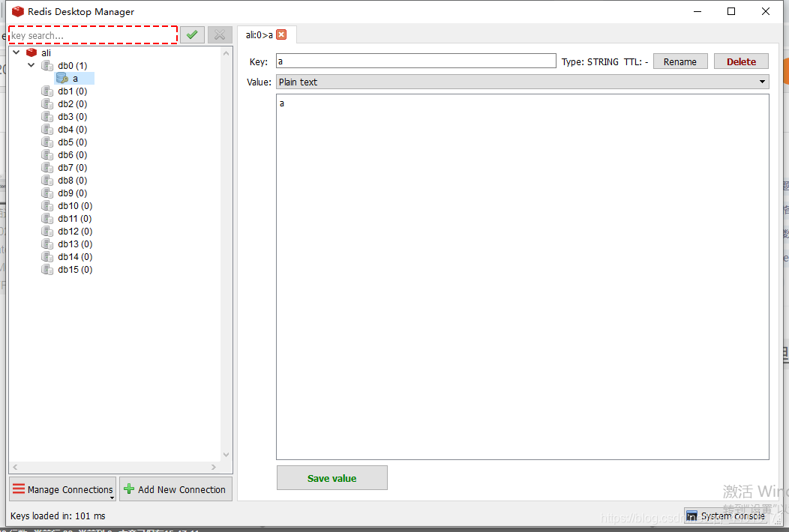Click the db7 database icon
Viewport: 789px width, 532px height.
[x=47, y=168]
